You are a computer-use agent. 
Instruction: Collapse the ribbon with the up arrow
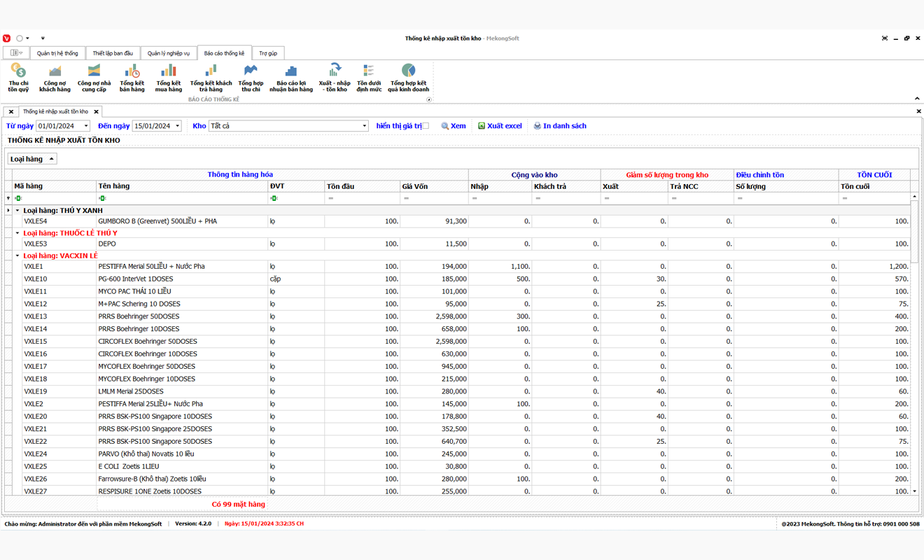917,99
